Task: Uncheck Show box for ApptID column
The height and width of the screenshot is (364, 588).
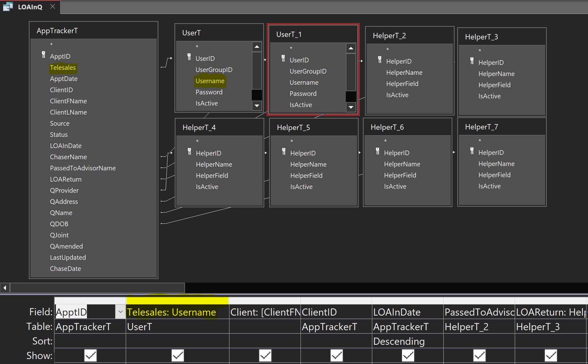Action: tap(90, 355)
